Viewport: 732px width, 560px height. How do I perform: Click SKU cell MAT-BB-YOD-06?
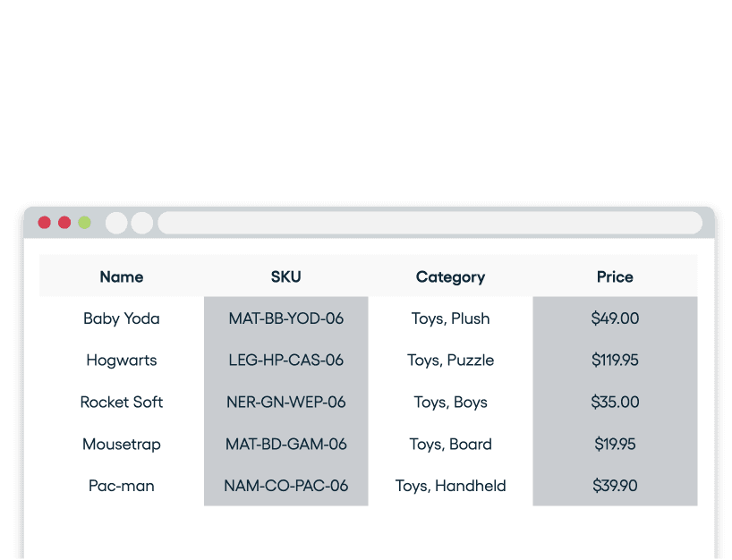point(286,318)
